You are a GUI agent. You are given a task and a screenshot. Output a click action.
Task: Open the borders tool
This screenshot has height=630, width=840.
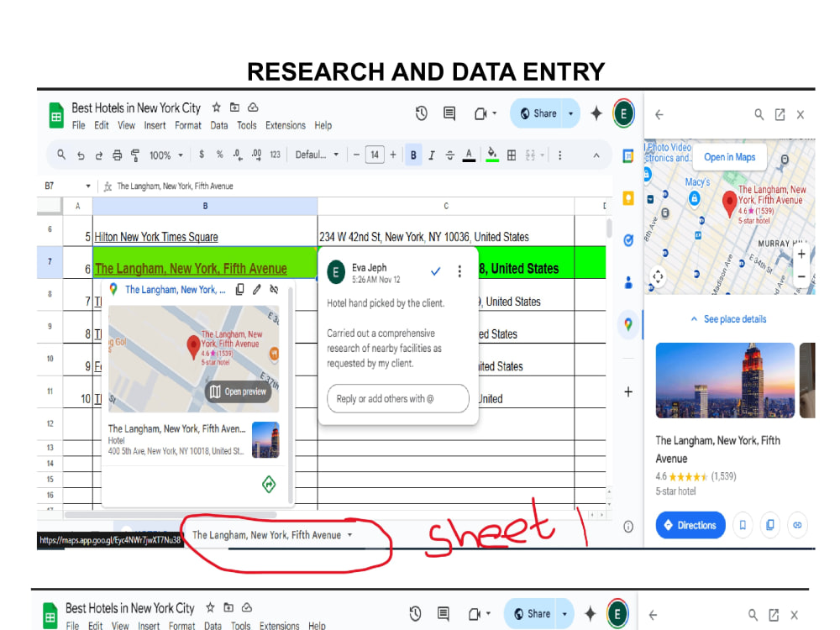tap(512, 155)
